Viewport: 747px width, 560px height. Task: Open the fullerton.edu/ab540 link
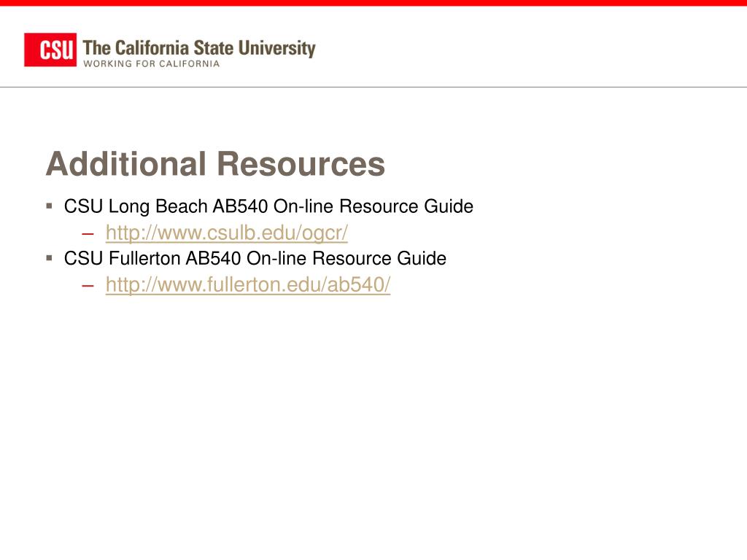pyautogui.click(x=248, y=285)
